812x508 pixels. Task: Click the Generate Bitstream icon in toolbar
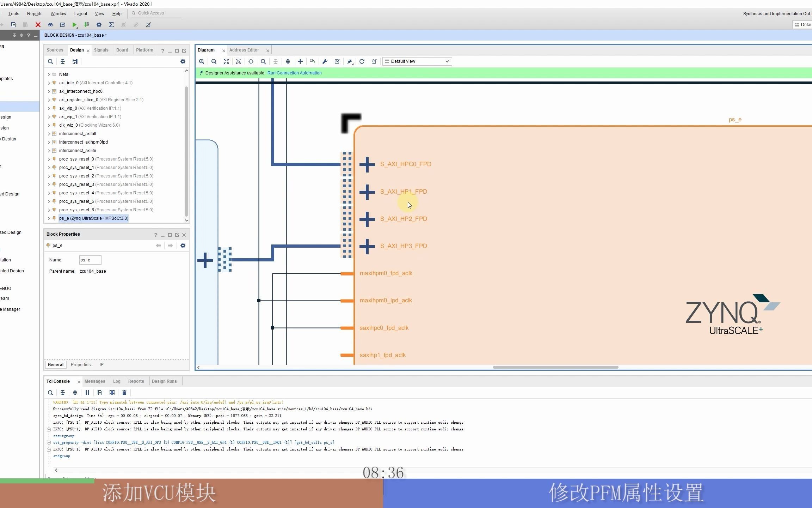[x=87, y=25]
